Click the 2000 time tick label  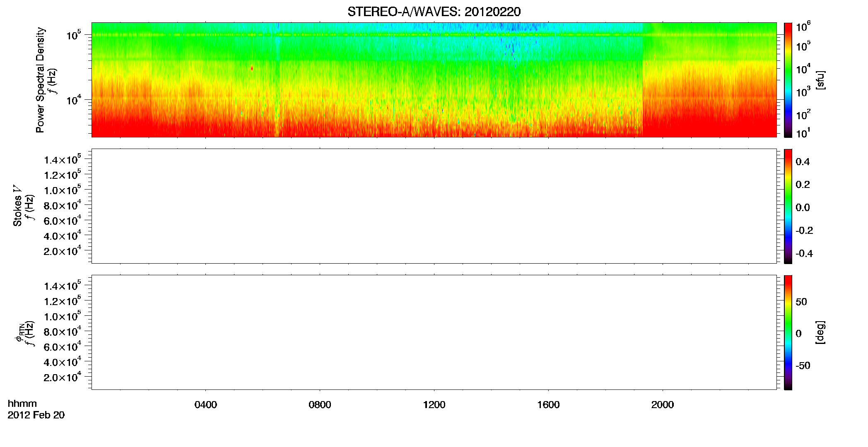663,405
